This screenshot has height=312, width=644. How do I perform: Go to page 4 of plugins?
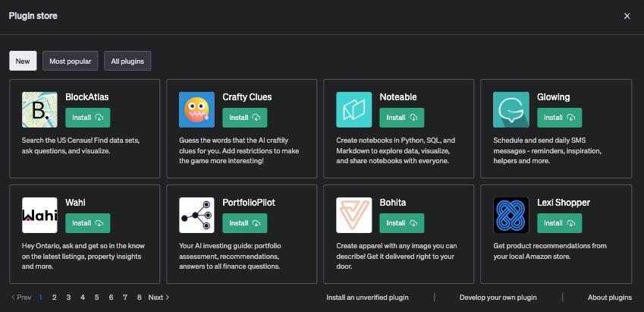(x=83, y=298)
